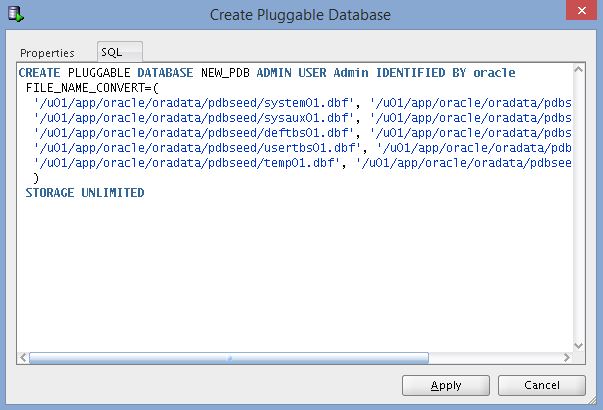Click the Apply button
This screenshot has height=410, width=603.
pyautogui.click(x=446, y=385)
